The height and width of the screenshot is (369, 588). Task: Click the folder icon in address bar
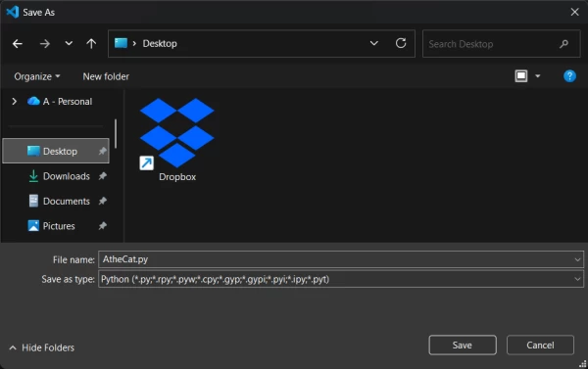[121, 43]
